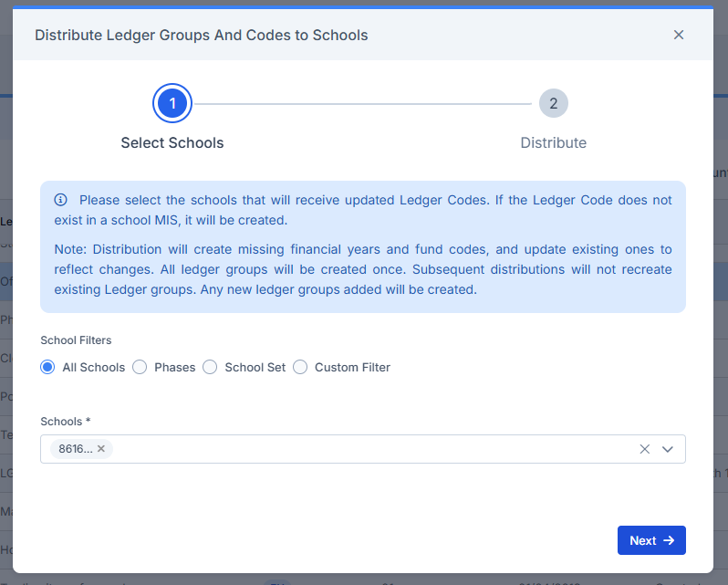
Task: Select the All Schools radio button
Action: 47,367
